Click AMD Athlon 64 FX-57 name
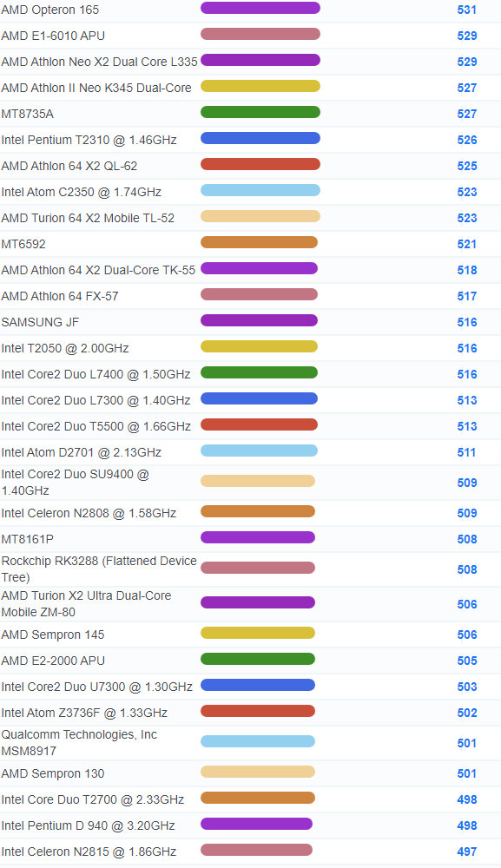Viewport: 501px width, 868px height. pyautogui.click(x=60, y=296)
